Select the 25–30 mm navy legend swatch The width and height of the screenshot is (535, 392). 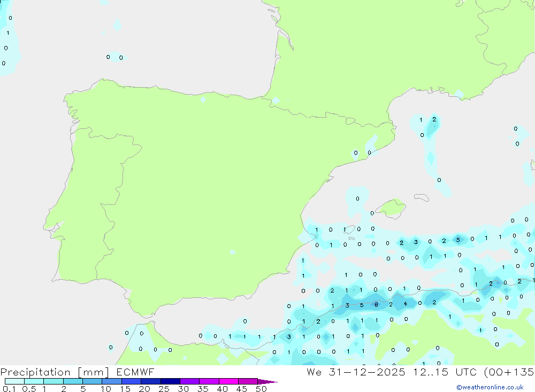tap(170, 381)
